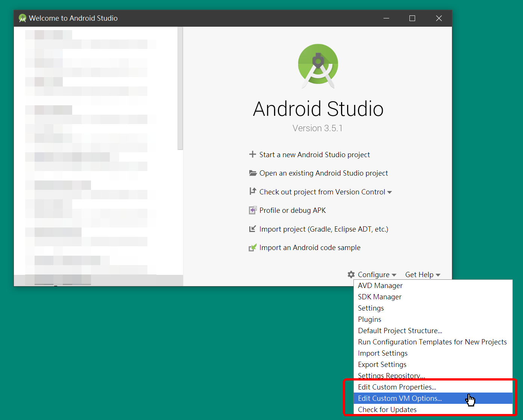Select Edit Custom VM Options...
Screen dimensions: 523x420
(x=433, y=398)
